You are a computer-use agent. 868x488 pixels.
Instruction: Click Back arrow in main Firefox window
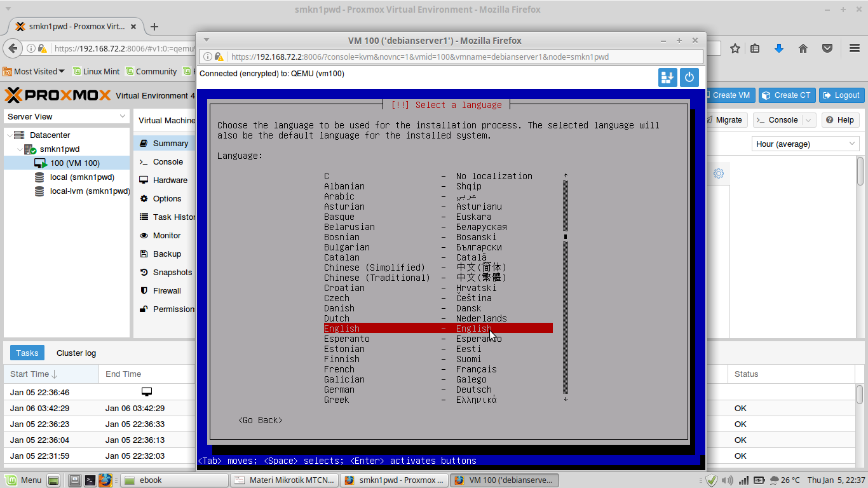tap(12, 48)
